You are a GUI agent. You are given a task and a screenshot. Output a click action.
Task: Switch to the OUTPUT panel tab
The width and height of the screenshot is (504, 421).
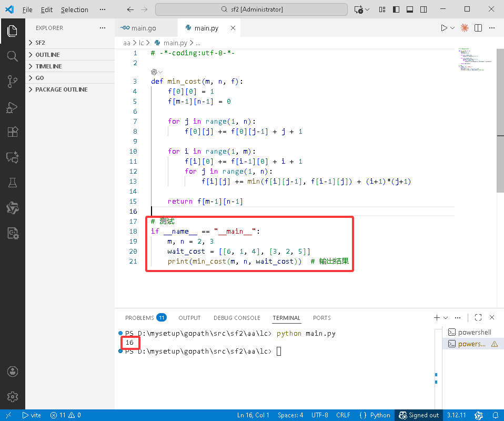pyautogui.click(x=189, y=318)
